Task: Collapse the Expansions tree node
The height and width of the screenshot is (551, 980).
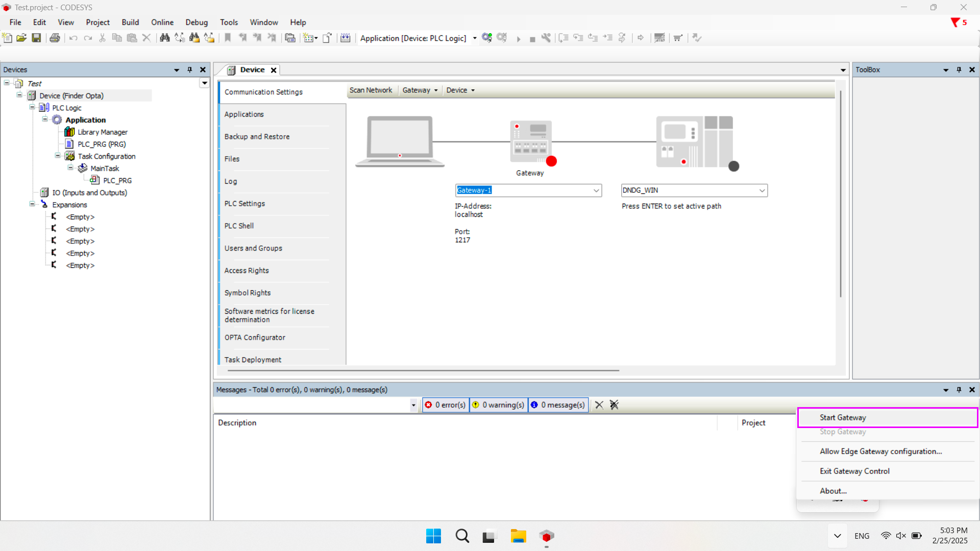Action: point(32,205)
